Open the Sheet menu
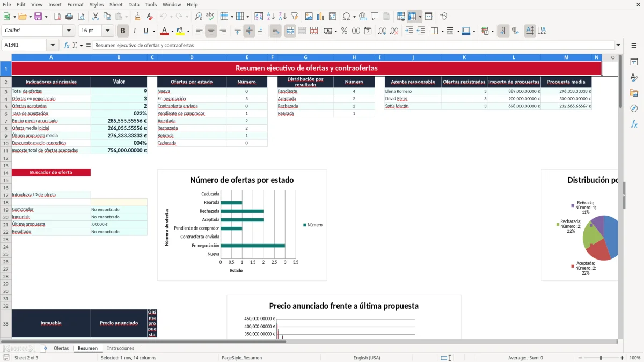The image size is (644, 362). coord(116,4)
